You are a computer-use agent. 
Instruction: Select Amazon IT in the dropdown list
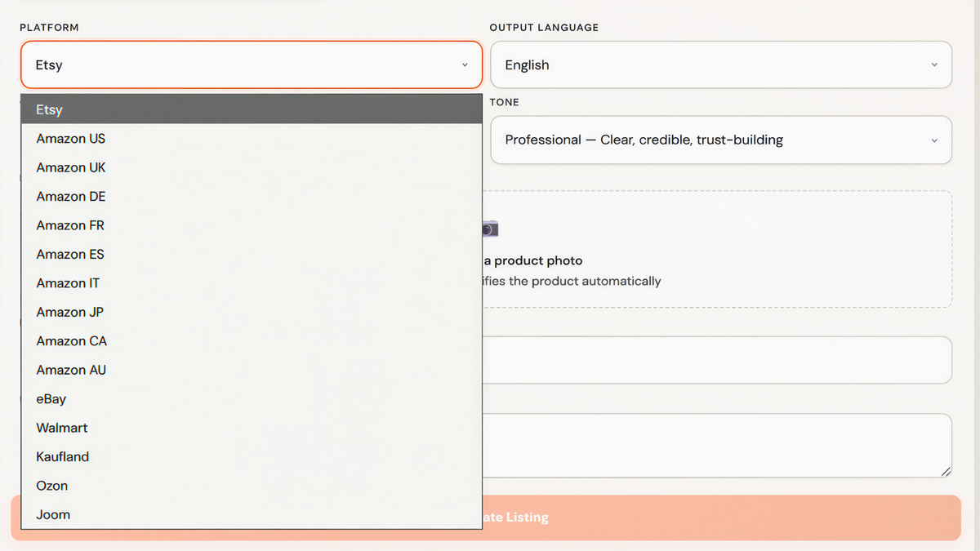tap(252, 283)
